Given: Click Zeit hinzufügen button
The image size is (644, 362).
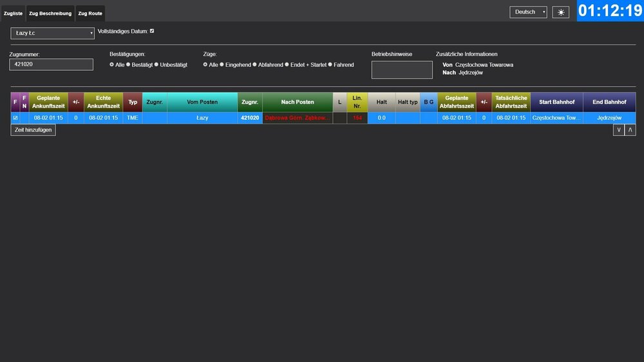Looking at the screenshot, I should 33,130.
